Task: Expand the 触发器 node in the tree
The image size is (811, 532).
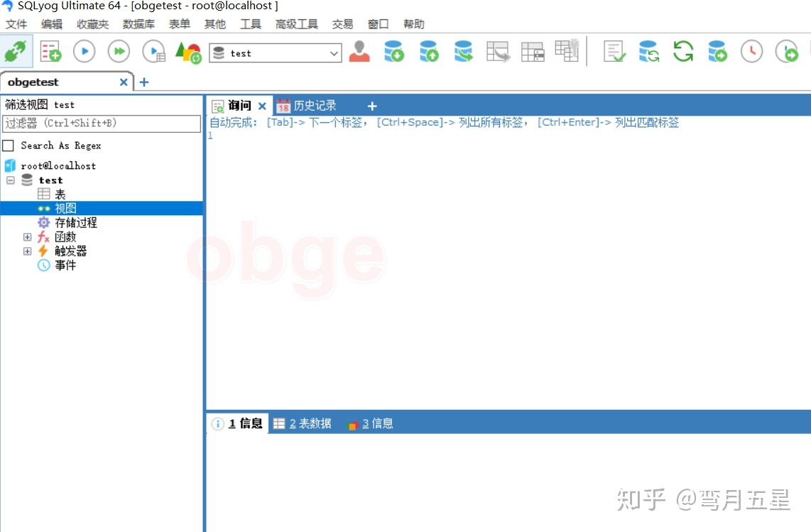Action: coord(28,251)
